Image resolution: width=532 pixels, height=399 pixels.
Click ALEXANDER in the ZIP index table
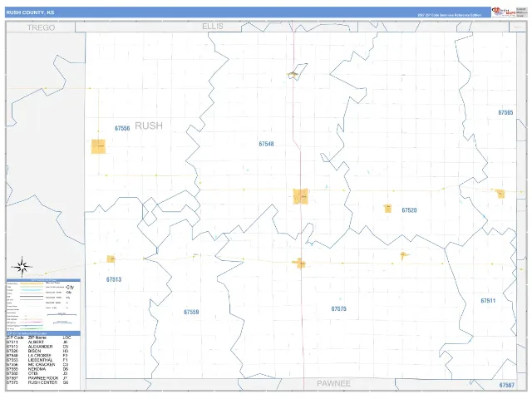tap(40, 347)
